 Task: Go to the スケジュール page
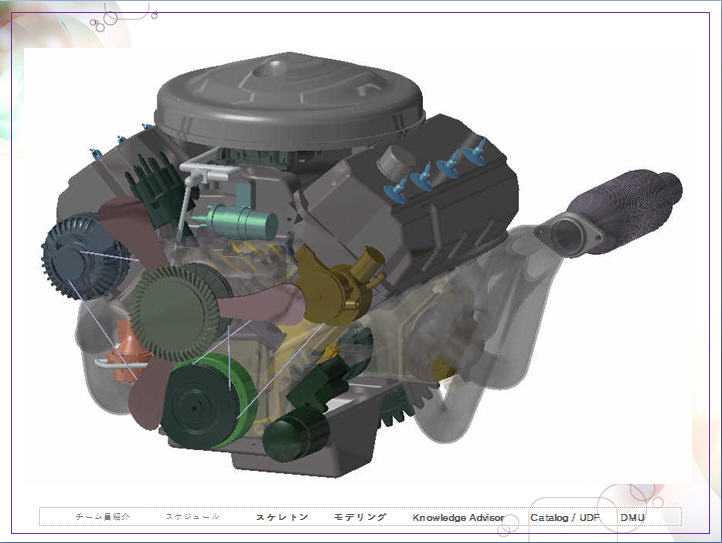click(x=192, y=517)
